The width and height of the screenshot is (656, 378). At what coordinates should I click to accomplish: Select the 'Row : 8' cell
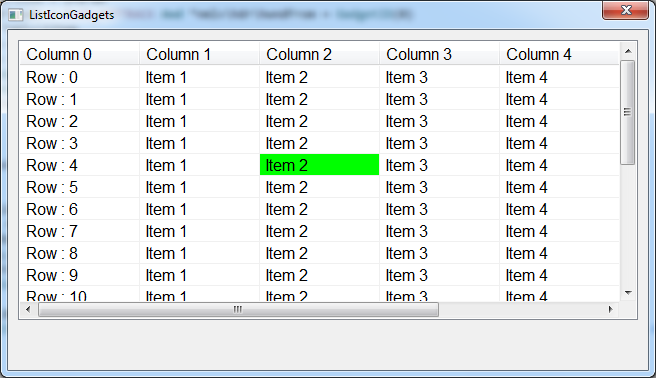(79, 253)
